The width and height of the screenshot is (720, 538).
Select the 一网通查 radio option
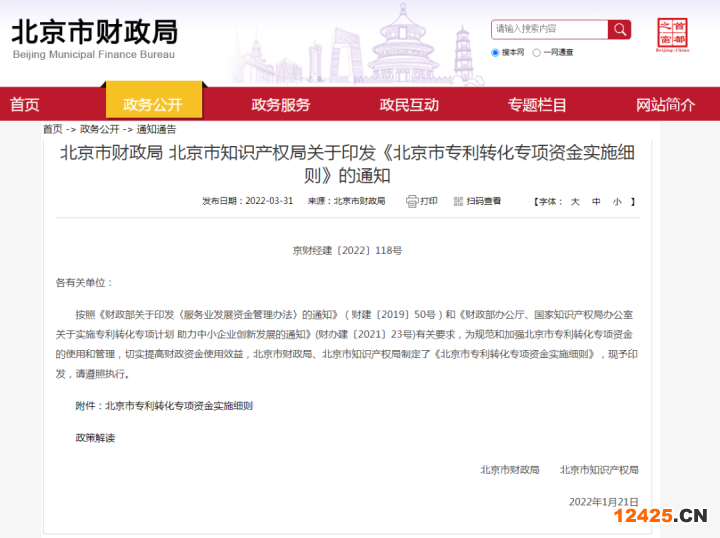[x=537, y=53]
